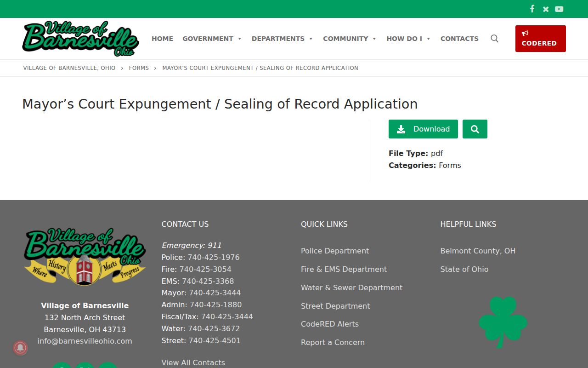Go to the Home menu item
This screenshot has height=368, width=588.
click(163, 39)
